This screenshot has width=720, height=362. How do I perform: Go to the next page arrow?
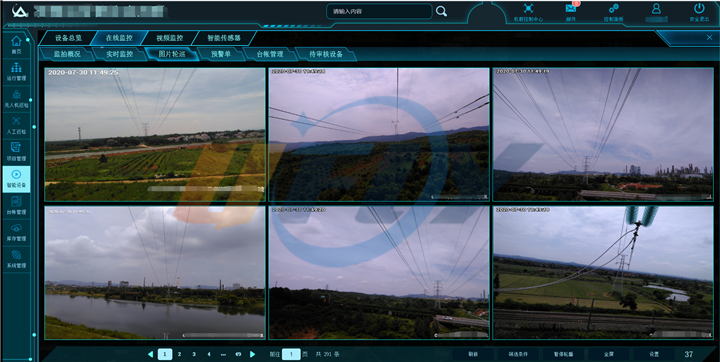pyautogui.click(x=252, y=354)
